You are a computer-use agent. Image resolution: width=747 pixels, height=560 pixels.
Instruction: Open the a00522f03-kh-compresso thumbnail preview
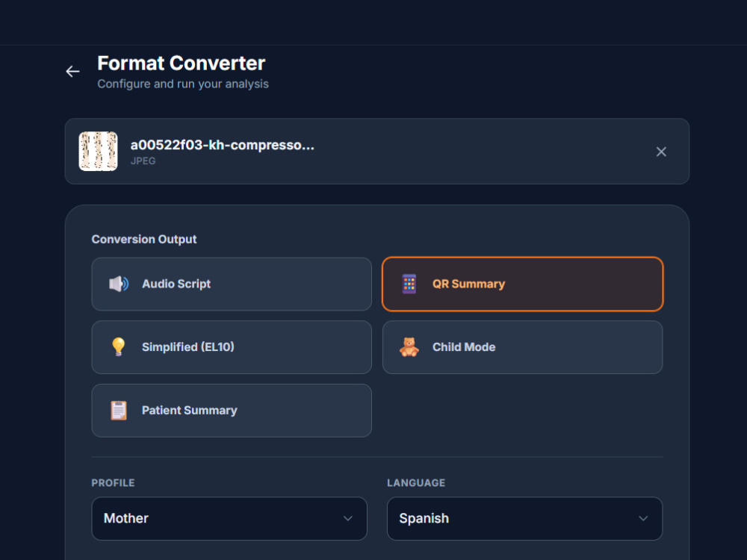tap(98, 152)
